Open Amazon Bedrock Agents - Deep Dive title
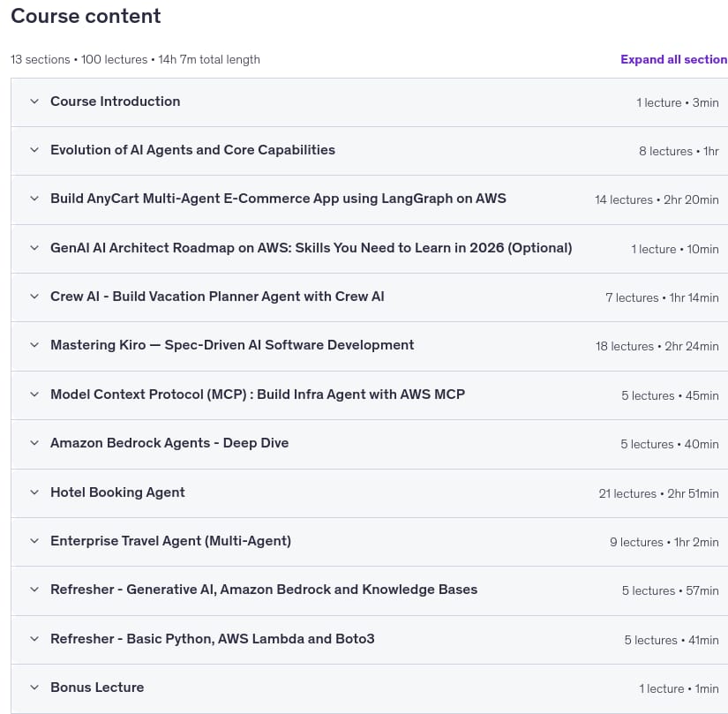 tap(169, 443)
